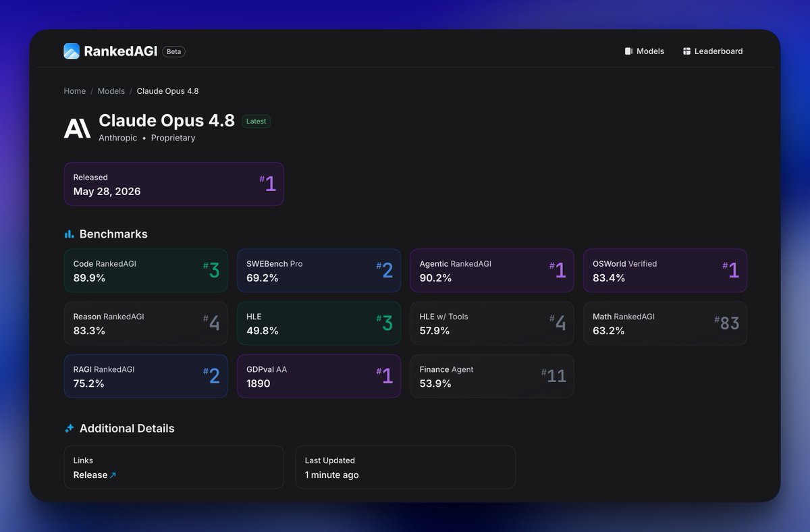The image size is (810, 532).
Task: Click the Last Updated 1 minute ago card
Action: tap(405, 467)
